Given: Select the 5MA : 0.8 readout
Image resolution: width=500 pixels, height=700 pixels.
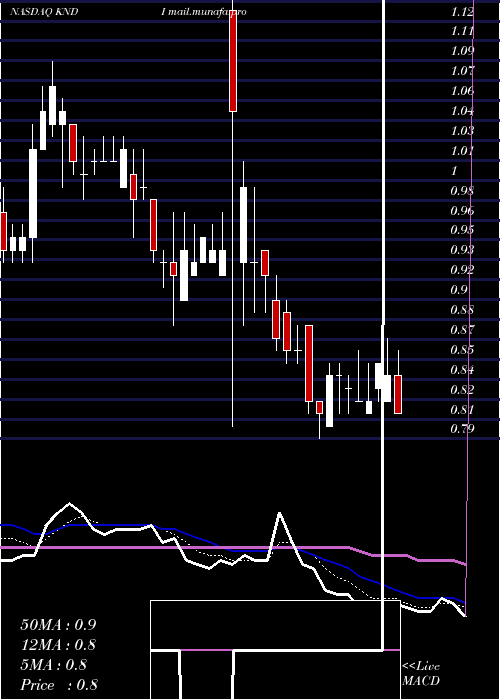Looking at the screenshot, I should [54, 665].
